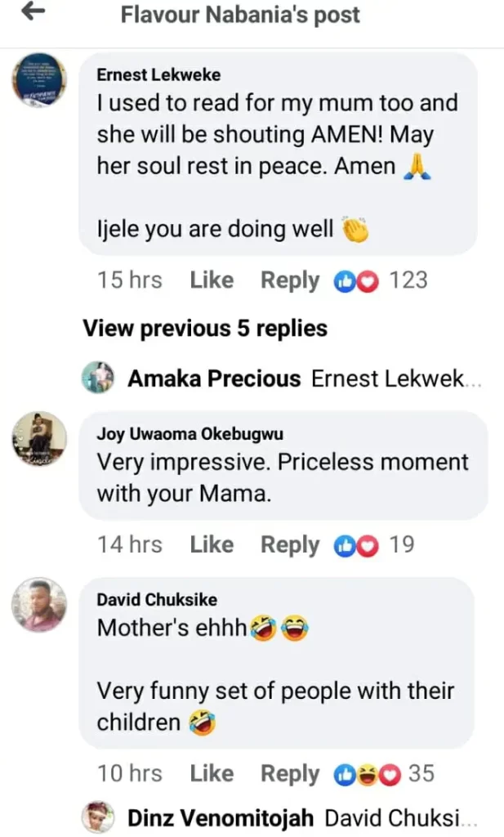The height and width of the screenshot is (837, 504).
Task: Like Ernest Lekweke's comment
Action: click(x=212, y=280)
